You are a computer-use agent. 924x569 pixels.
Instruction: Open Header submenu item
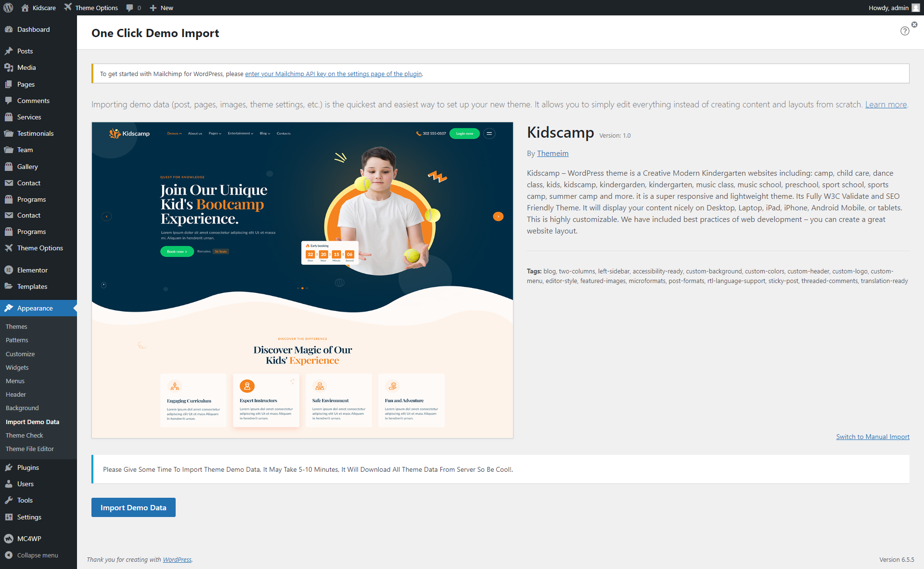(x=16, y=394)
